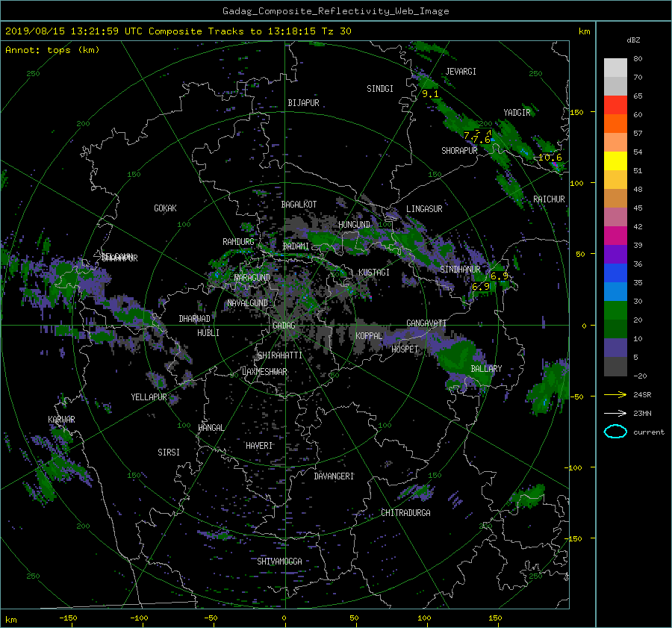Click the SHORAPUR city label
672x628 pixels.
click(459, 151)
